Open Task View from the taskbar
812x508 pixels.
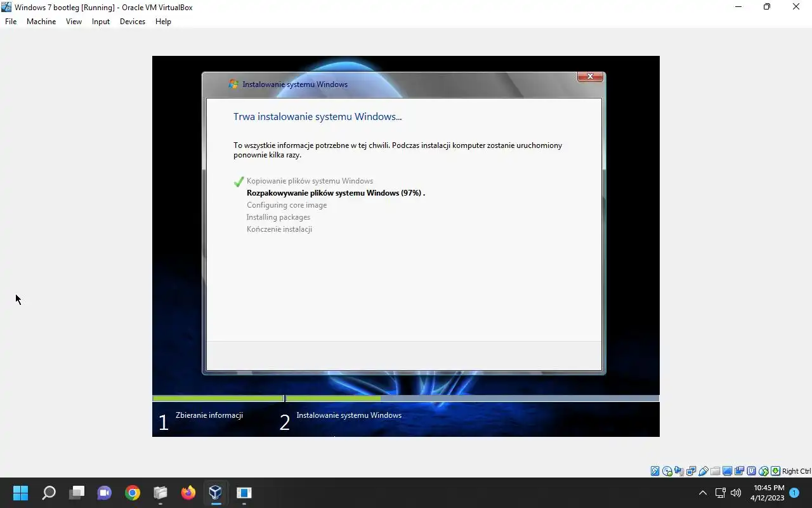tap(77, 493)
